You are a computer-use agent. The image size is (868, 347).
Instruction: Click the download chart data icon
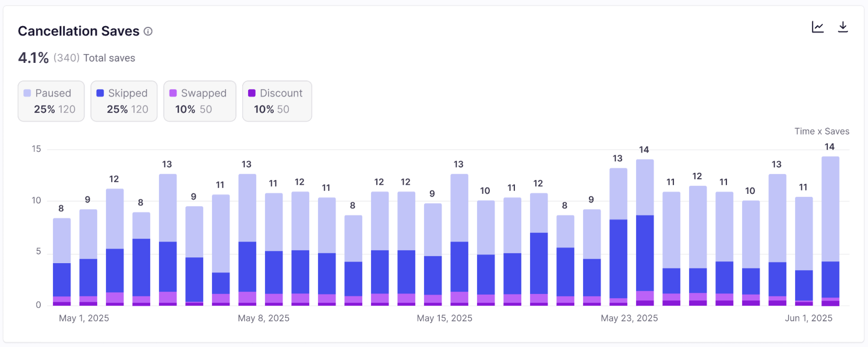(842, 27)
